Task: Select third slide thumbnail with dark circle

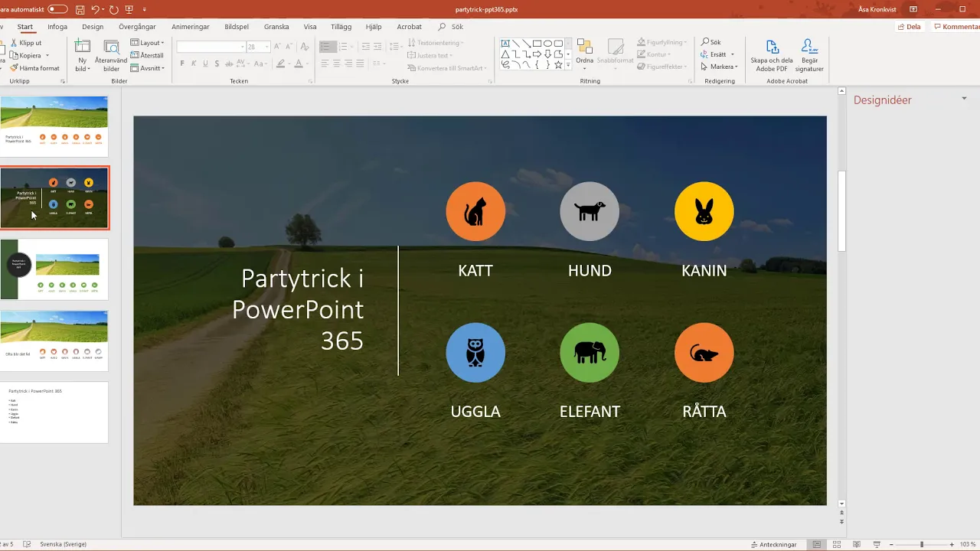Action: (x=54, y=269)
